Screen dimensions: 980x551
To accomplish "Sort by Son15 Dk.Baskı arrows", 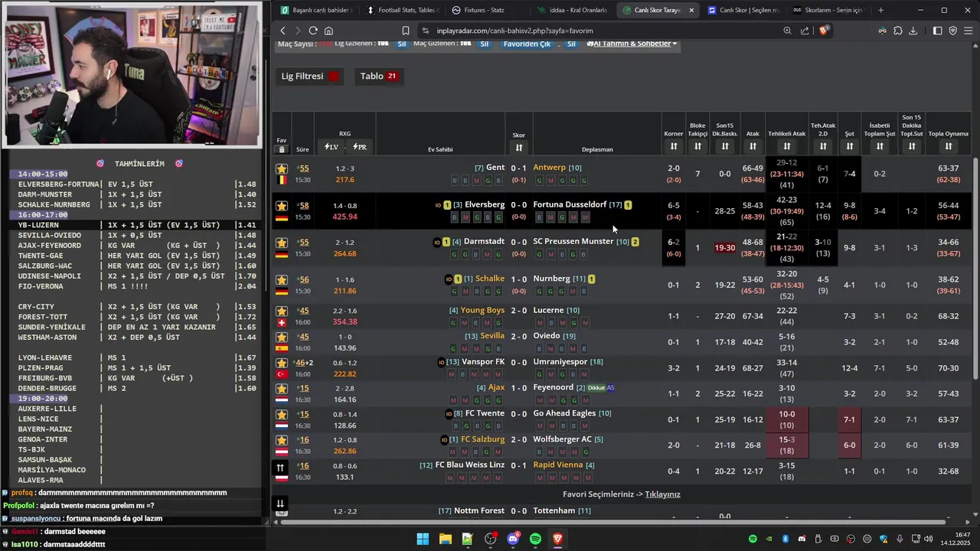I will tap(725, 146).
